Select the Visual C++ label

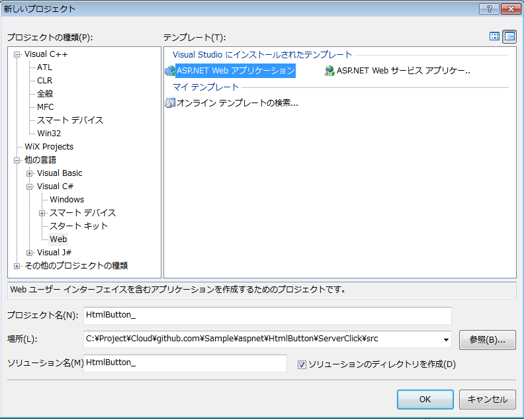[46, 54]
